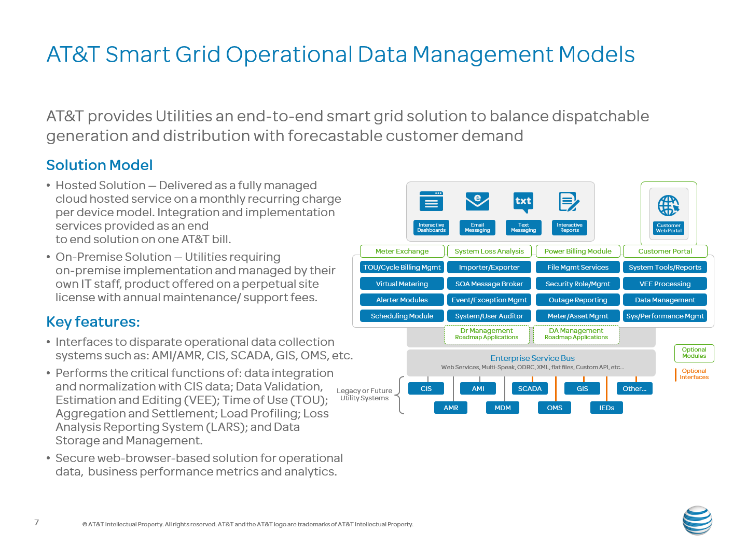Click the SOA Message Broker block
The width and height of the screenshot is (747, 560).
[489, 284]
